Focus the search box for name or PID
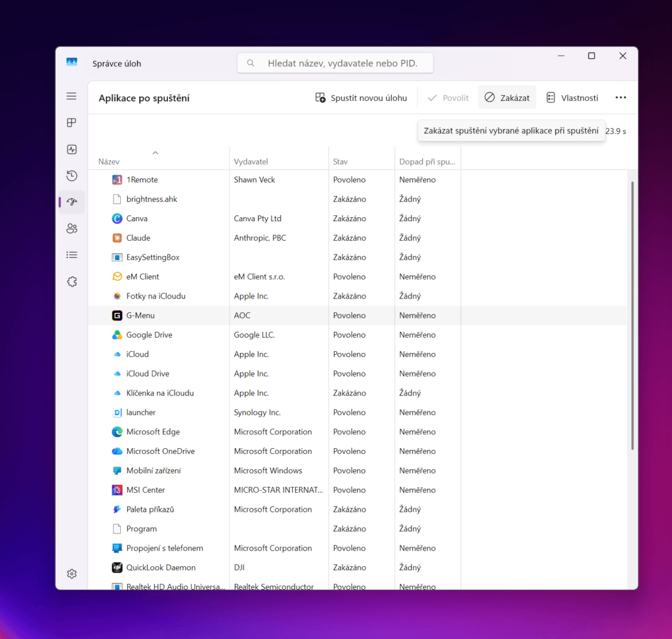Image resolution: width=672 pixels, height=639 pixels. click(x=335, y=64)
